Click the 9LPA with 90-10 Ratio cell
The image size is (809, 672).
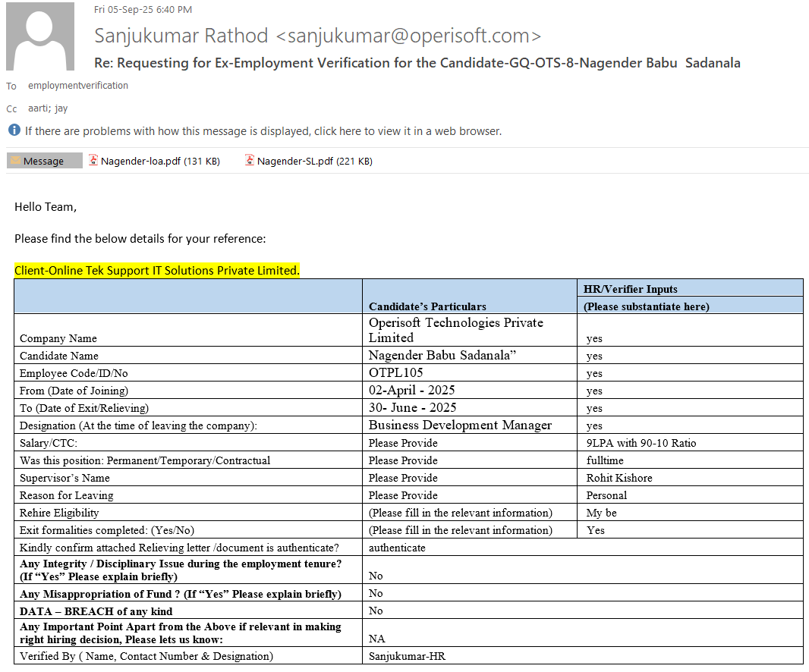(x=641, y=443)
